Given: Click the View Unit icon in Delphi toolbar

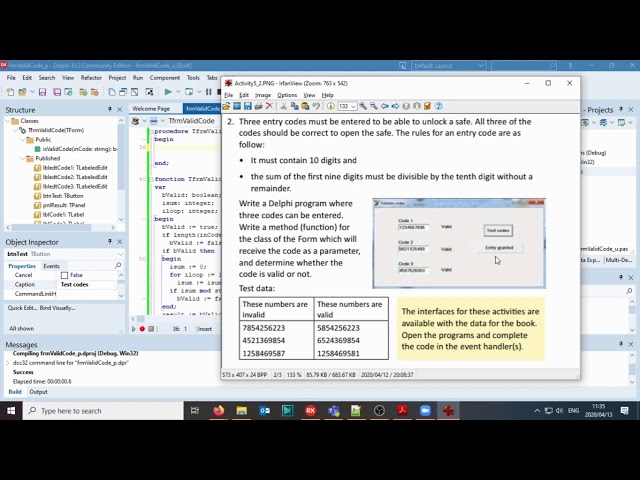Looking at the screenshot, I should [112, 92].
